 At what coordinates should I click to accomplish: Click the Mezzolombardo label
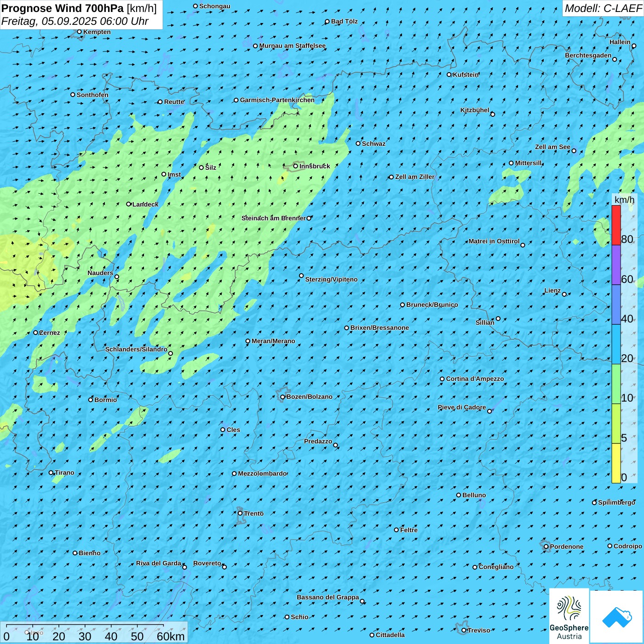click(x=262, y=473)
